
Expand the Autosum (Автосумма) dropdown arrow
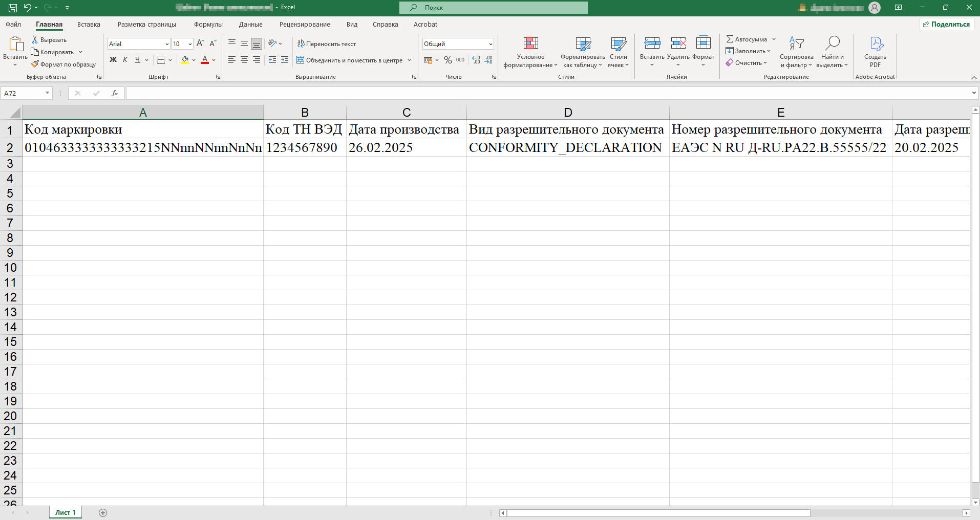tap(774, 39)
